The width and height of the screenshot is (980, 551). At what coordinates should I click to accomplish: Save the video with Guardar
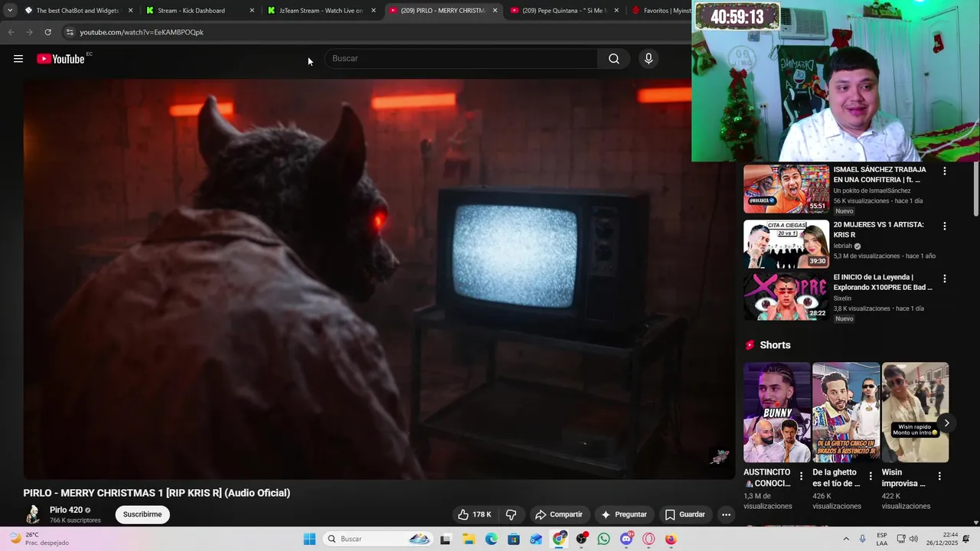[x=685, y=514]
